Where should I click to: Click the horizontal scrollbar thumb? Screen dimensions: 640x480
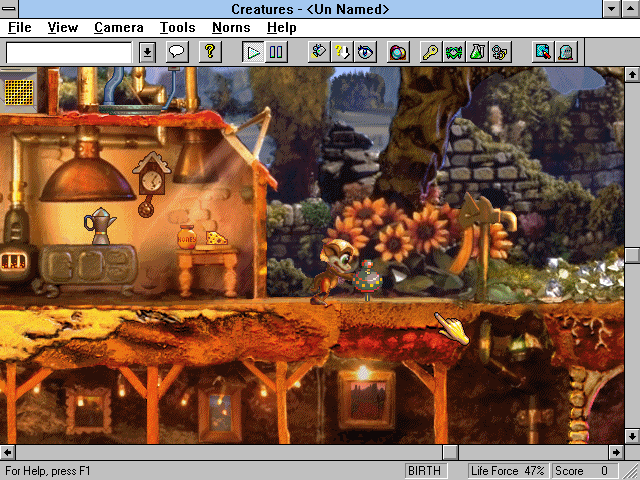pyautogui.click(x=450, y=453)
